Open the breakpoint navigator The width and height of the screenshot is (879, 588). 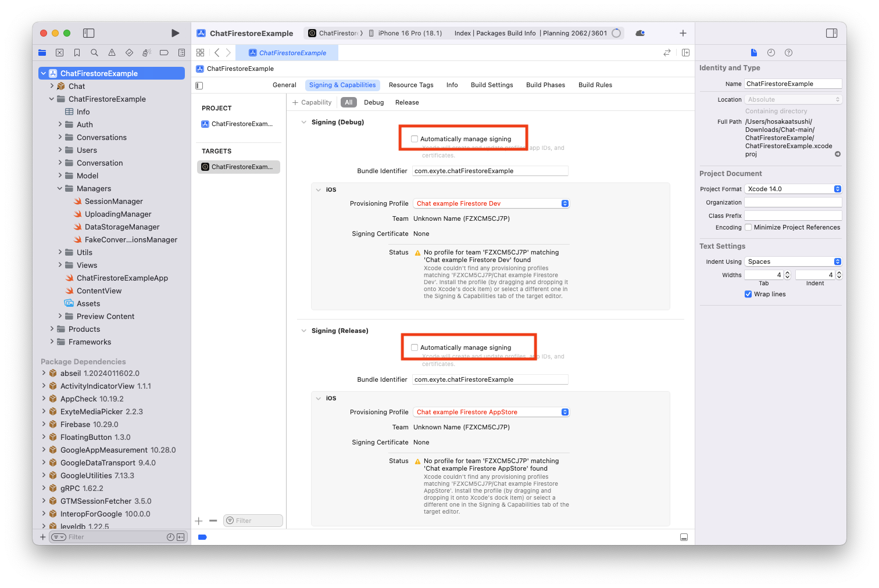click(x=164, y=53)
